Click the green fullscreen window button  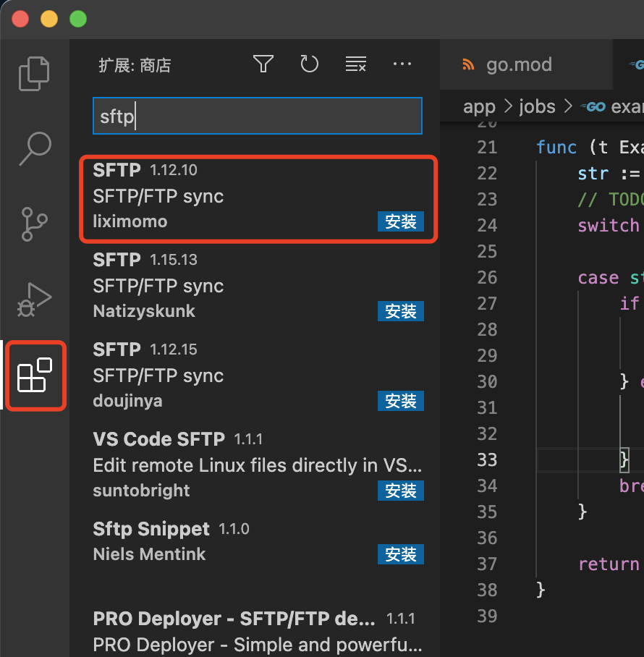[78, 19]
